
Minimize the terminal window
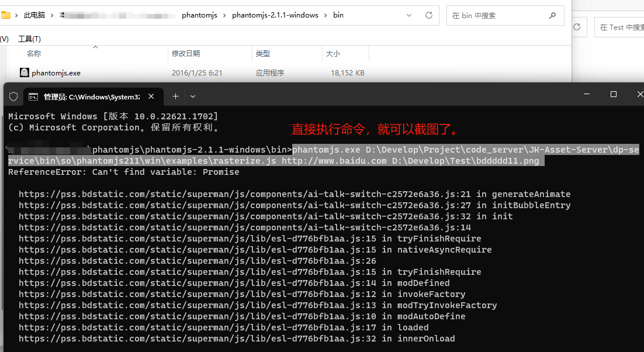587,94
